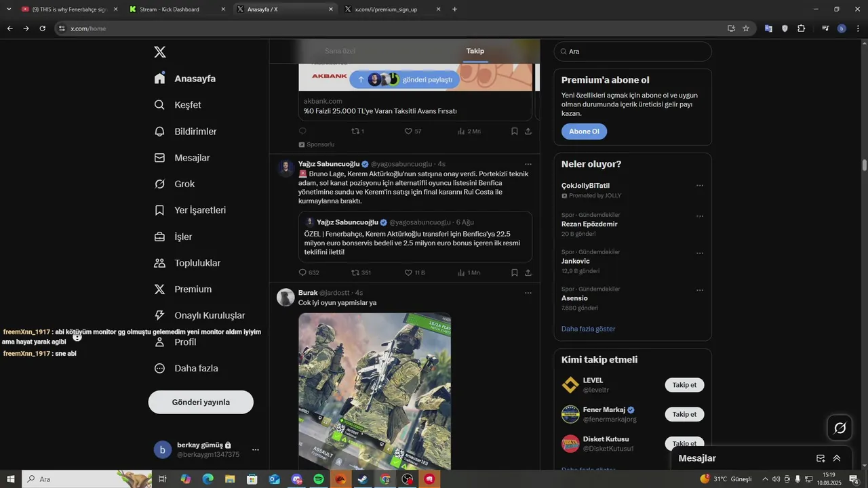Open the Chrome three-dot menu
The height and width of the screenshot is (488, 868).
coord(858,28)
